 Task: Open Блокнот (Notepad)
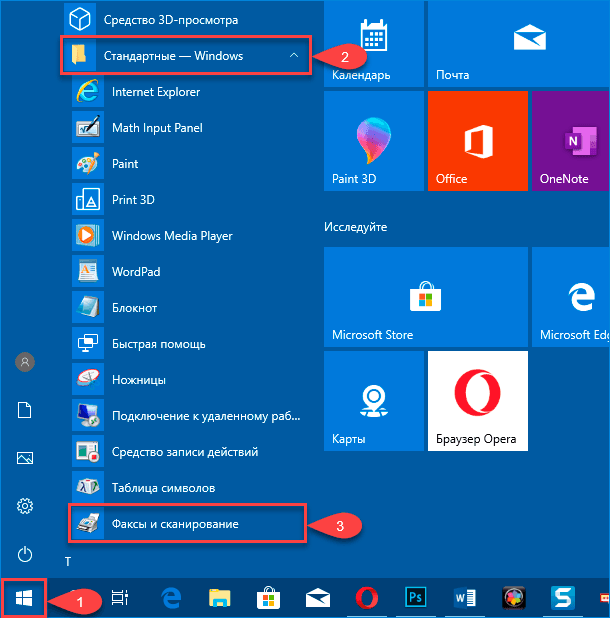[x=134, y=308]
